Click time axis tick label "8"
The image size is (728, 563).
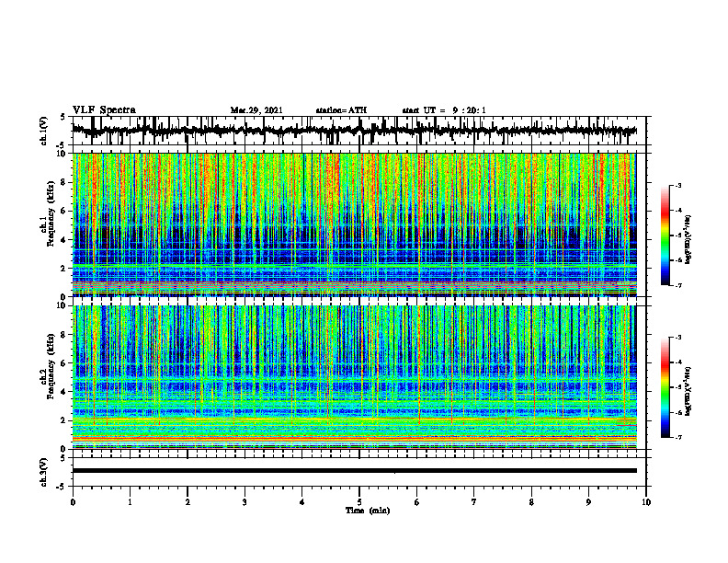531,502
